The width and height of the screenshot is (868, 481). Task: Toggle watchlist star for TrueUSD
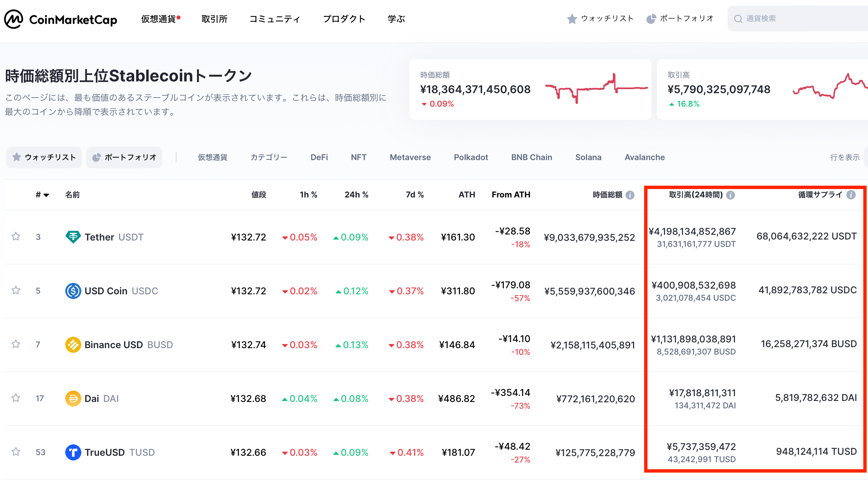click(x=16, y=452)
